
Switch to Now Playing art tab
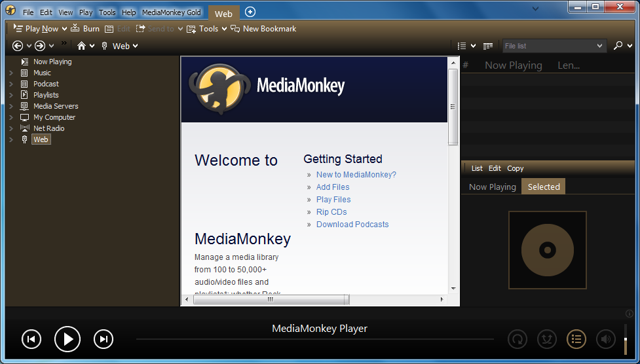tap(492, 187)
